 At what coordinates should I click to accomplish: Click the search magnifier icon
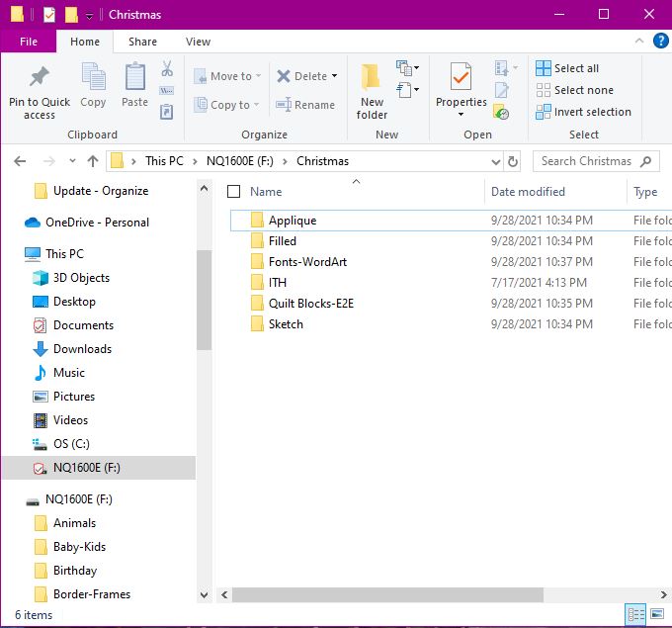click(646, 161)
